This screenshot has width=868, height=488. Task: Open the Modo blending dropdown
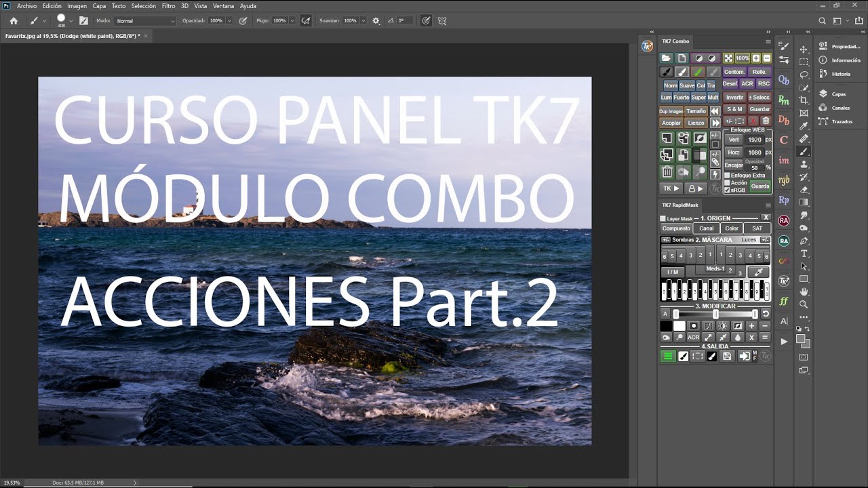tap(145, 21)
